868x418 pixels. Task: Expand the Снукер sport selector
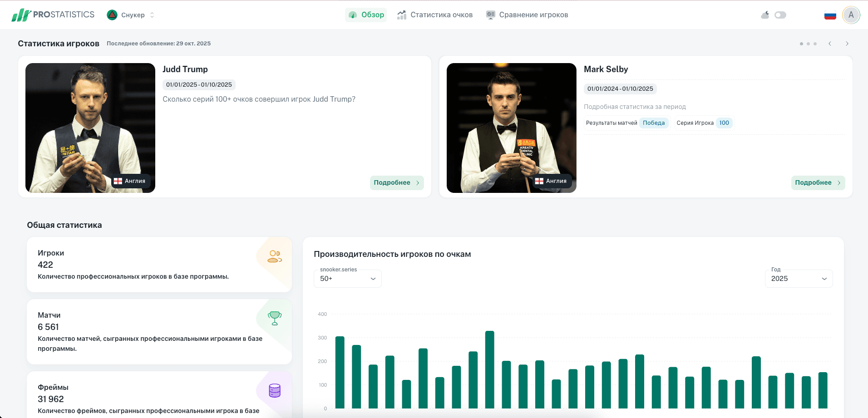151,15
